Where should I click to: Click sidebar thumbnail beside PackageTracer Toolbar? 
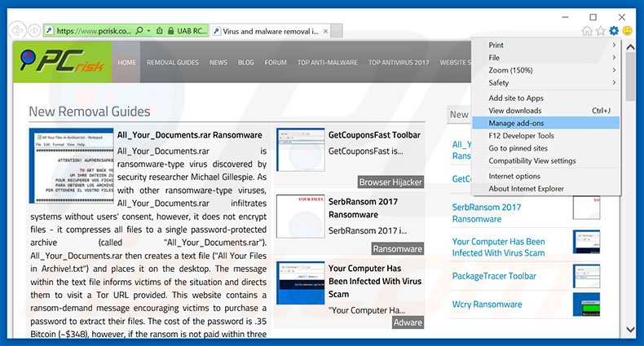[x=586, y=276]
